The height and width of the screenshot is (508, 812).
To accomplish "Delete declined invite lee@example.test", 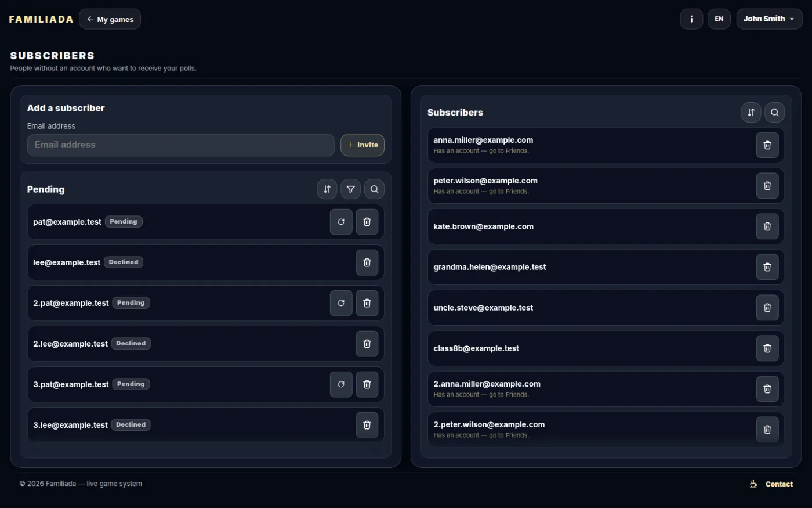I will click(x=367, y=262).
